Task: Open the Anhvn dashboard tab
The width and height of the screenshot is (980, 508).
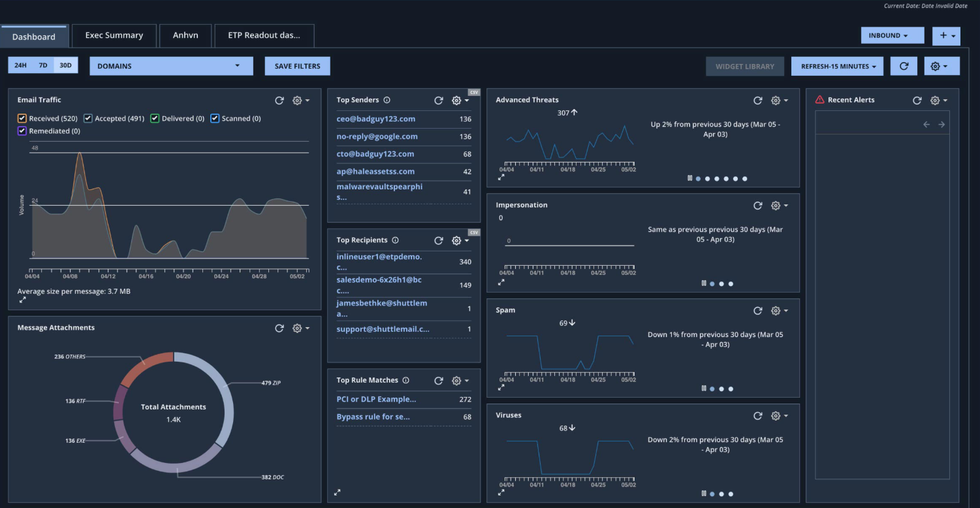Action: (x=185, y=35)
